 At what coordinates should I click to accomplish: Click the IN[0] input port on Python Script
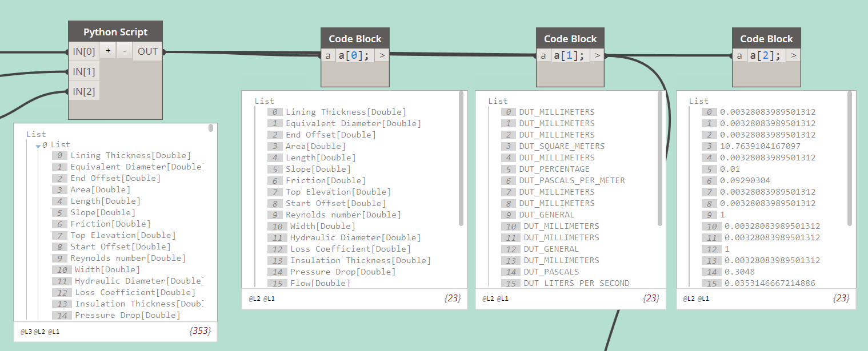click(83, 51)
